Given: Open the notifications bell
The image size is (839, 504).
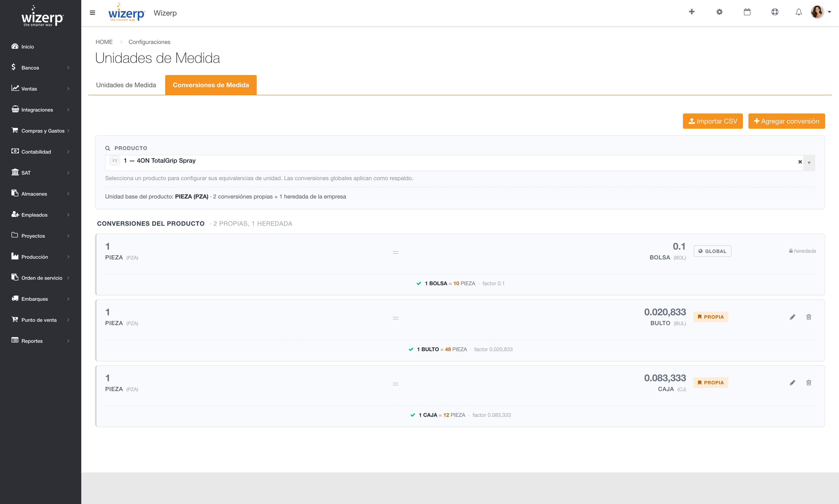Looking at the screenshot, I should click(x=799, y=12).
